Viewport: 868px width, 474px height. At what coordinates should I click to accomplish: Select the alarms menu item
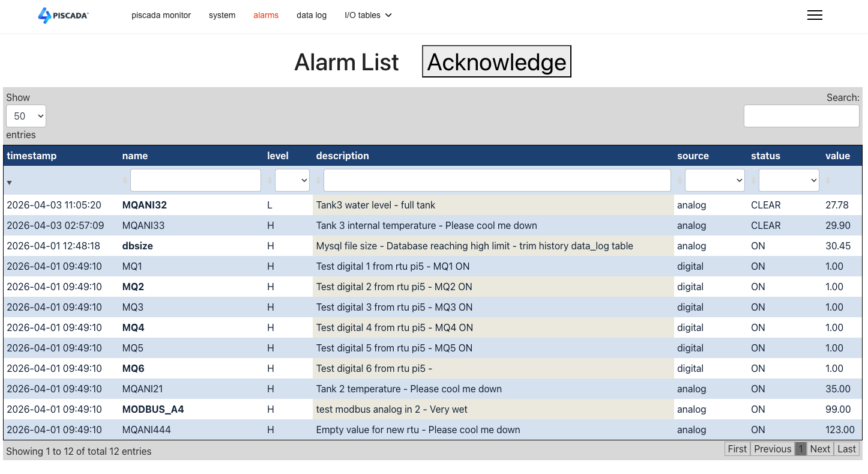pyautogui.click(x=266, y=15)
